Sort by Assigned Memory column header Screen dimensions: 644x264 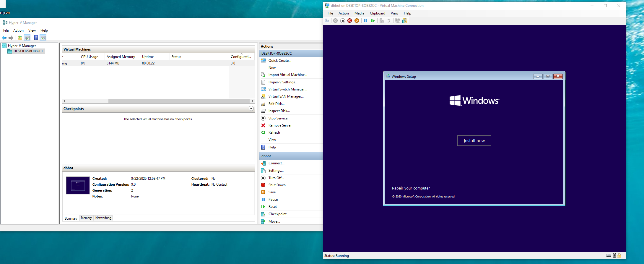pos(122,57)
